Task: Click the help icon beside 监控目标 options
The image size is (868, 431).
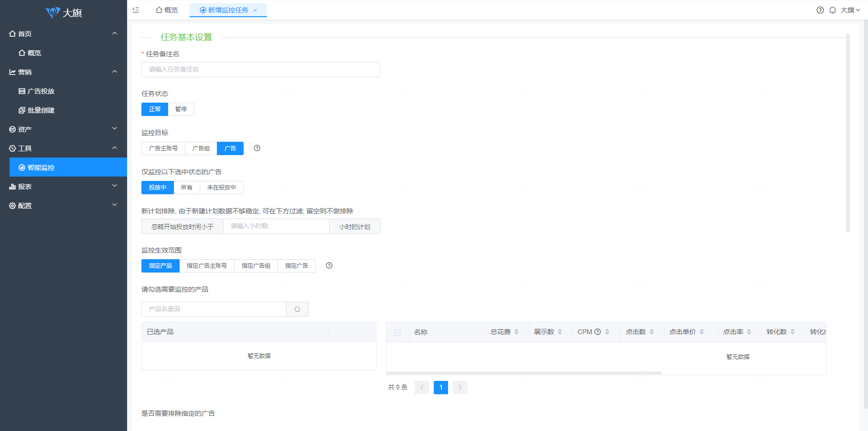Action: (257, 148)
